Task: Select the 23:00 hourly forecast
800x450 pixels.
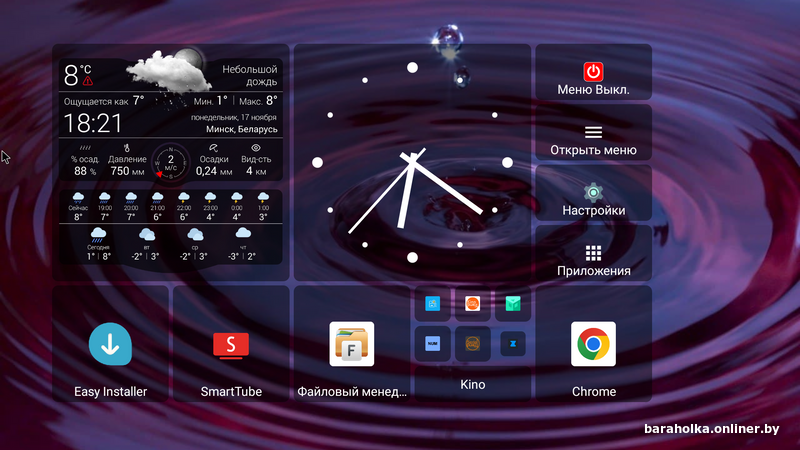Action: click(x=210, y=207)
